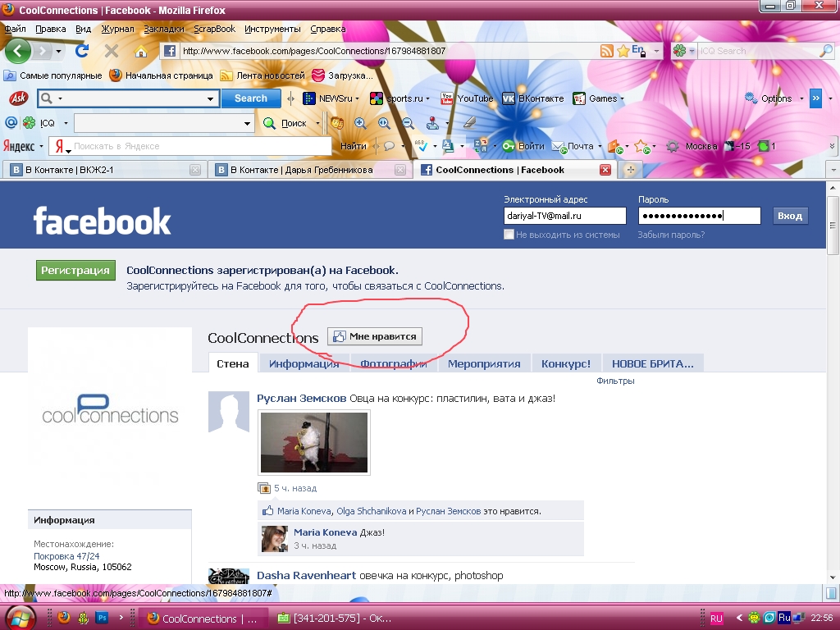Click the Yandex spell-check ABC icon
840x630 pixels.
[421, 146]
